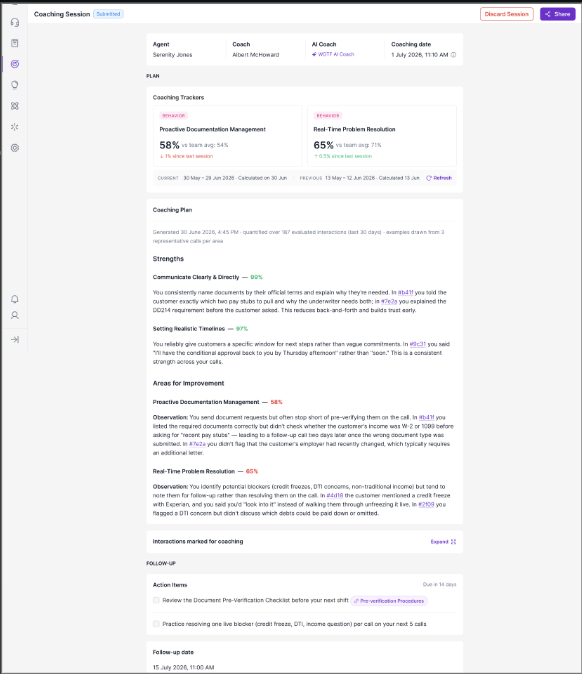Click the 'Due in 14 days' label

pos(439,585)
